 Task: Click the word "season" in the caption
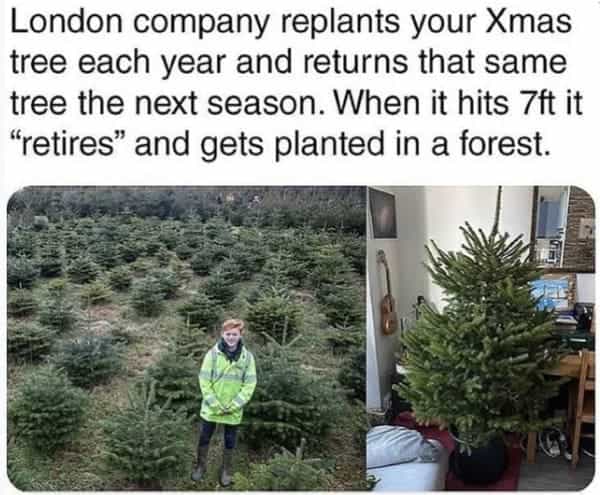click(262, 104)
